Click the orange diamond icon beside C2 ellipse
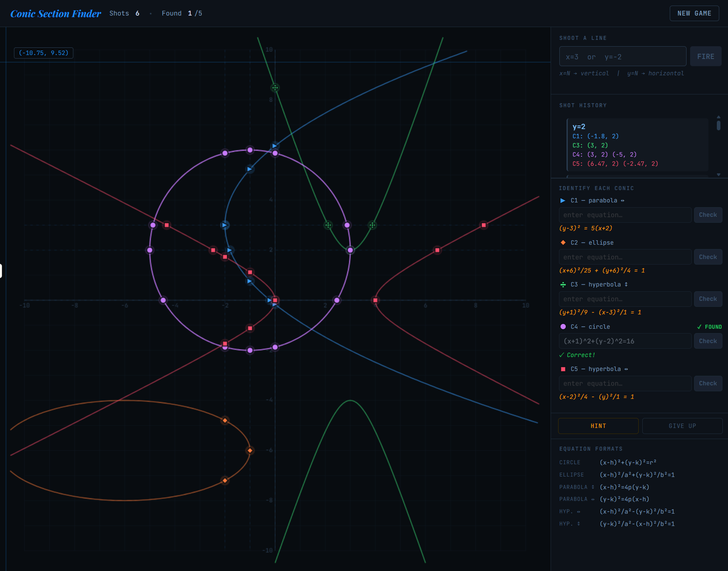 (563, 243)
